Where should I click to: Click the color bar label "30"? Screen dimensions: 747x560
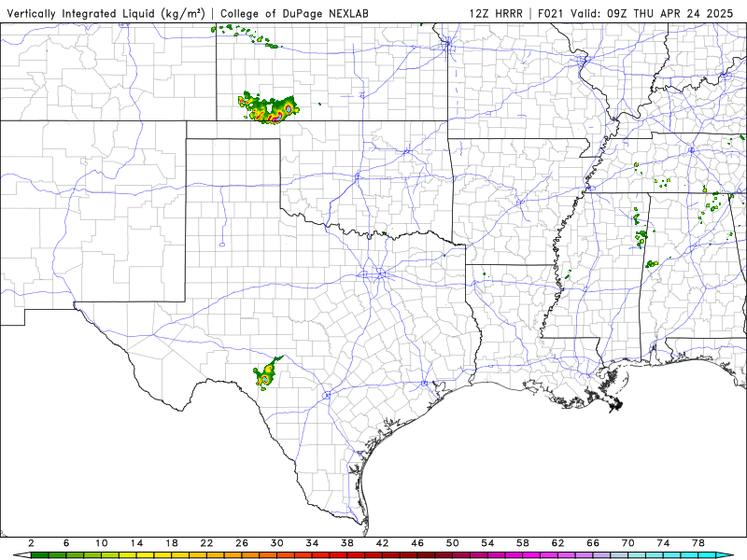[276, 543]
